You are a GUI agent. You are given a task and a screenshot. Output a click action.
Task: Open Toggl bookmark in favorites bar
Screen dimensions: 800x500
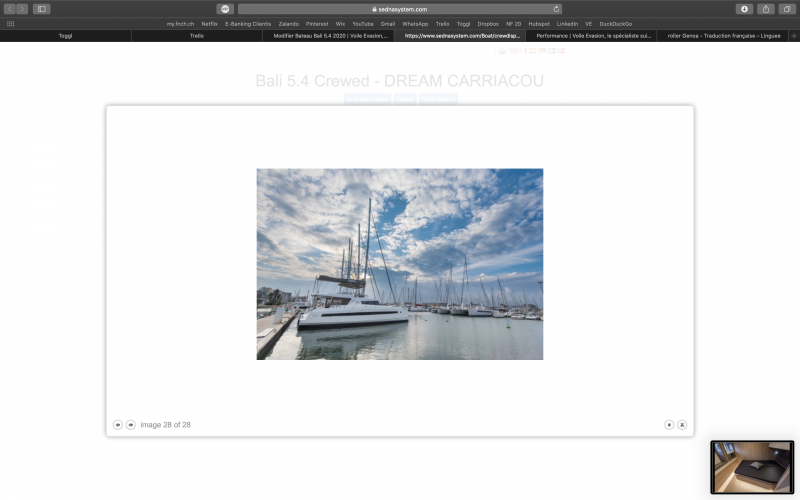tap(463, 23)
